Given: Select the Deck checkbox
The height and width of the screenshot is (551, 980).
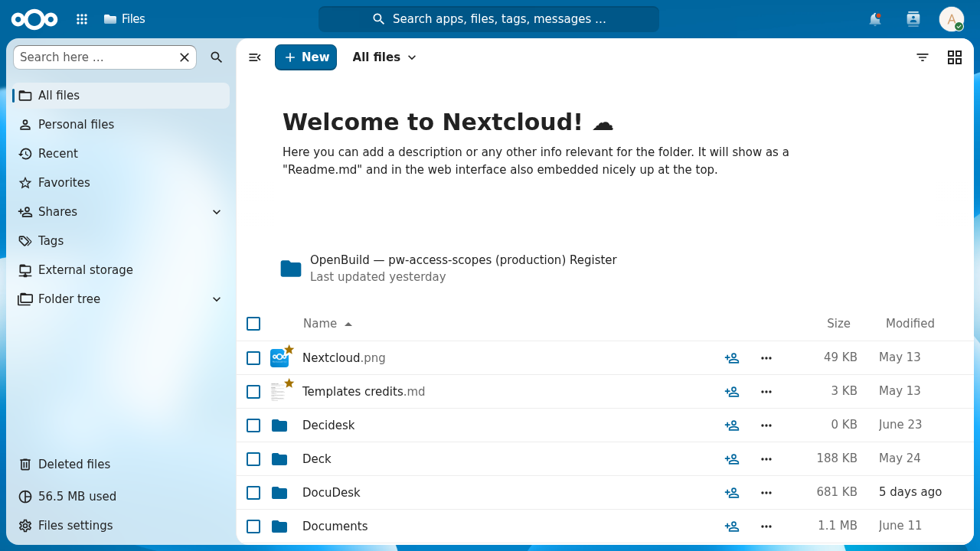Looking at the screenshot, I should [253, 459].
